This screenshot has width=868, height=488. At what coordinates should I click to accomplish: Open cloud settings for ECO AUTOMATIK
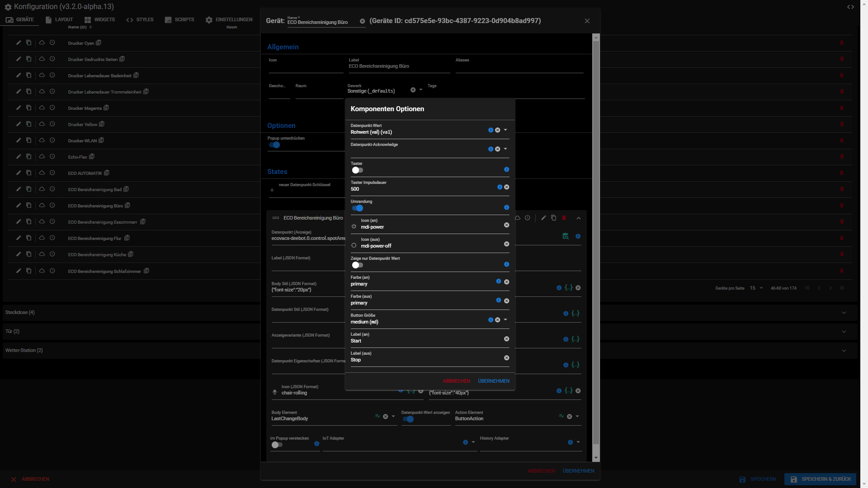point(42,173)
